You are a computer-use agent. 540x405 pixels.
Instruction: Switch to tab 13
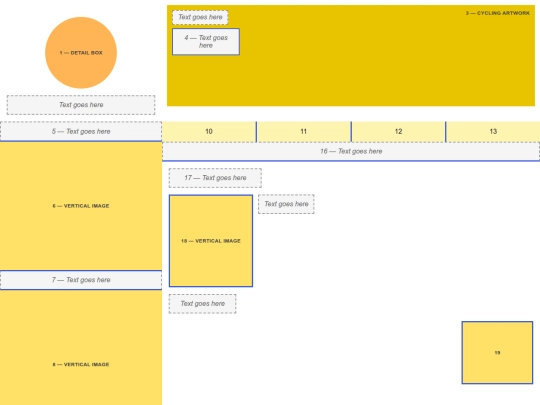(493, 132)
